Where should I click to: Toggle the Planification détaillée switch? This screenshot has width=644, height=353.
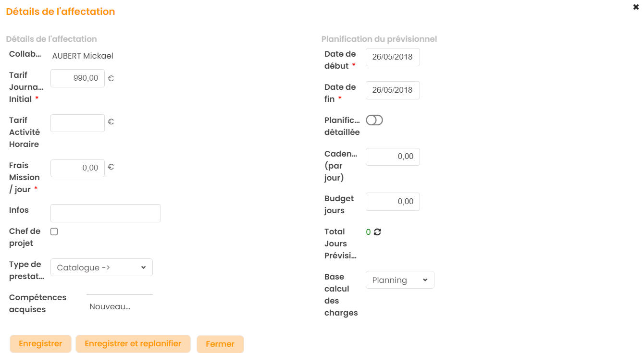[x=374, y=120]
